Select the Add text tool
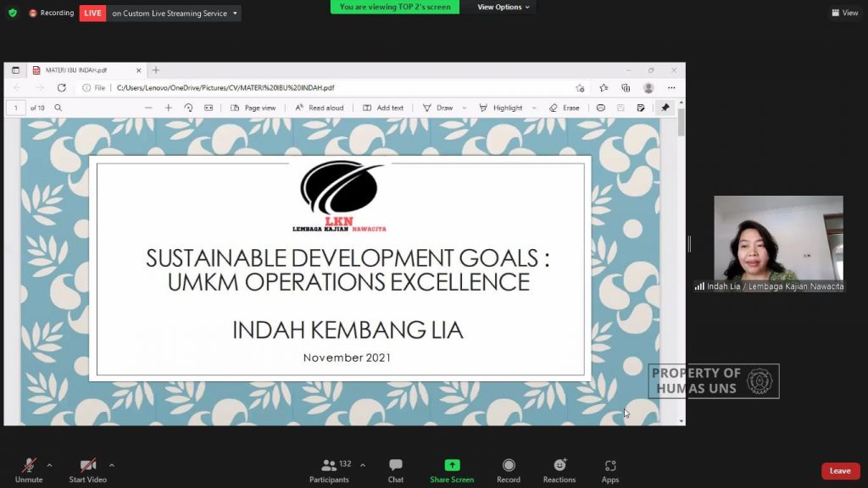This screenshot has width=868, height=488. pos(383,108)
